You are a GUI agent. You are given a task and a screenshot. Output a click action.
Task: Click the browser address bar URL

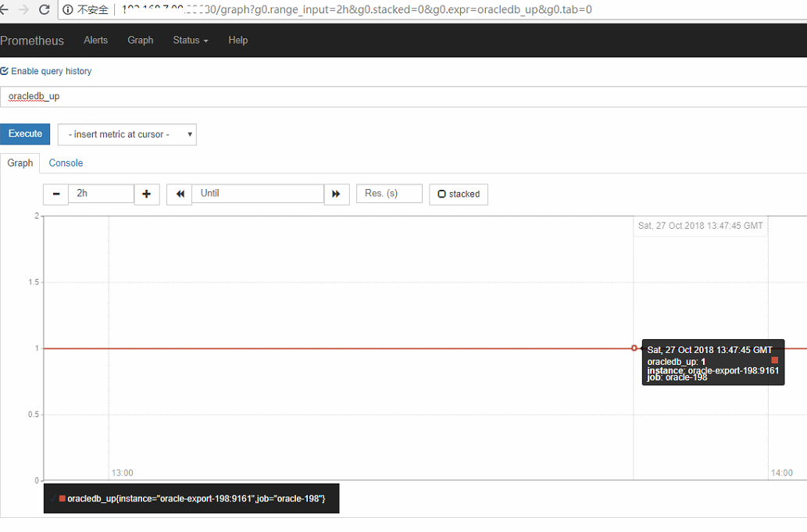coord(357,9)
